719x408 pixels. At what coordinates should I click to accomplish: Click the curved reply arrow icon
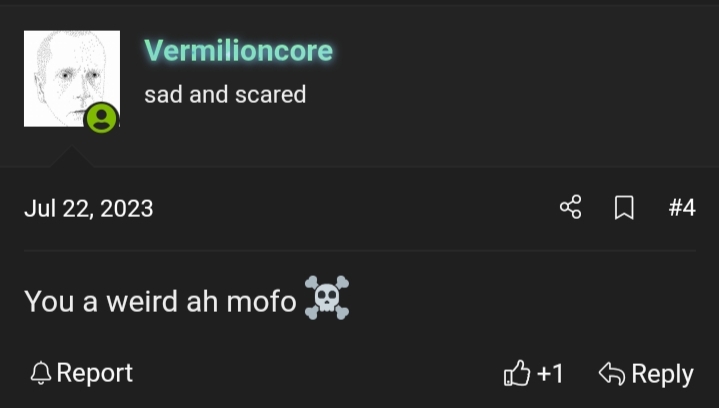(612, 373)
